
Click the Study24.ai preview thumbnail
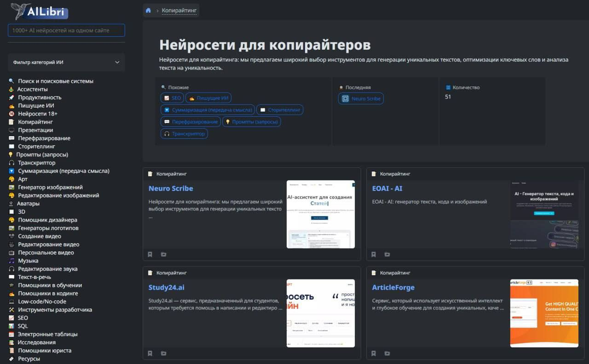(x=321, y=313)
